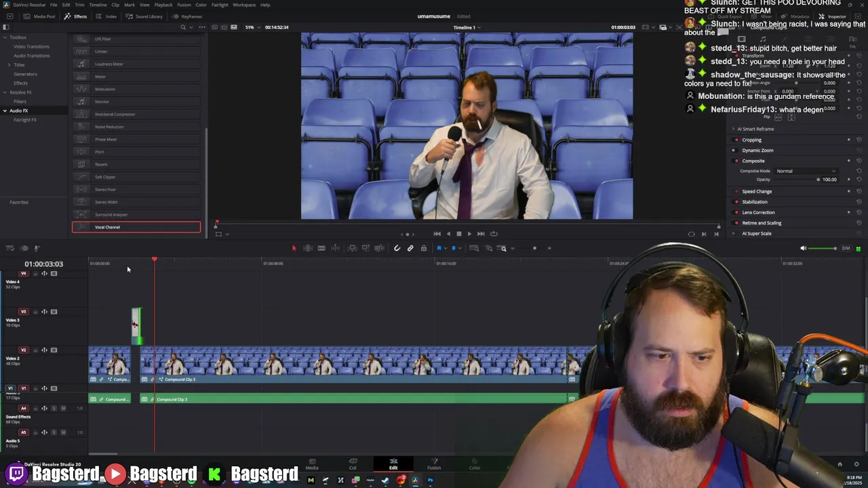Expand the AI Smart Reframe section
Viewport: 868px width, 488px height.
(x=733, y=129)
